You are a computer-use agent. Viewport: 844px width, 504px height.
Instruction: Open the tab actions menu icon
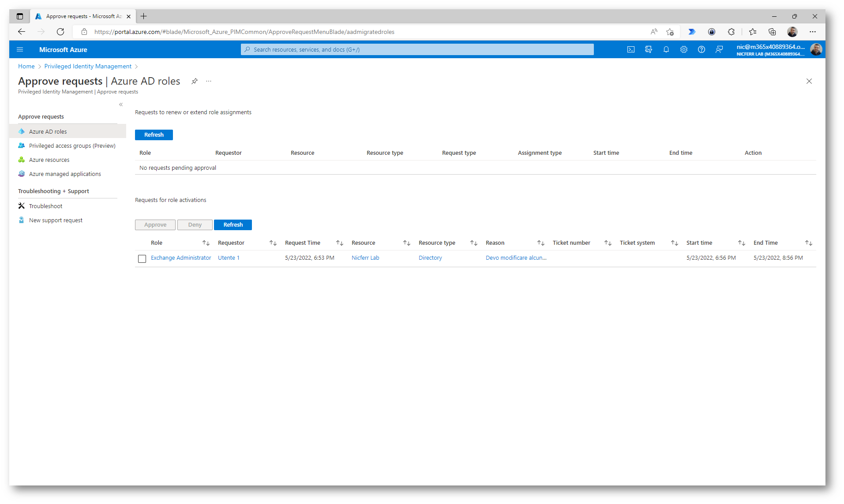(20, 16)
